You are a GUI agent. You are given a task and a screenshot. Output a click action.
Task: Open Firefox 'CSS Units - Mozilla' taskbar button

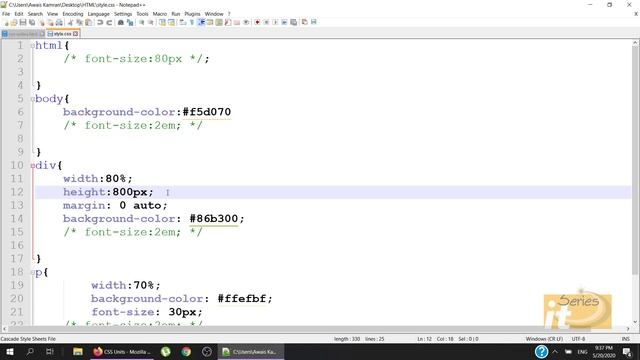[x=122, y=351]
